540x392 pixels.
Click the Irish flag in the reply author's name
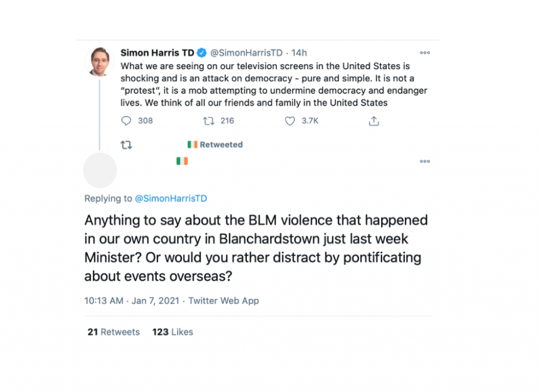(x=182, y=161)
